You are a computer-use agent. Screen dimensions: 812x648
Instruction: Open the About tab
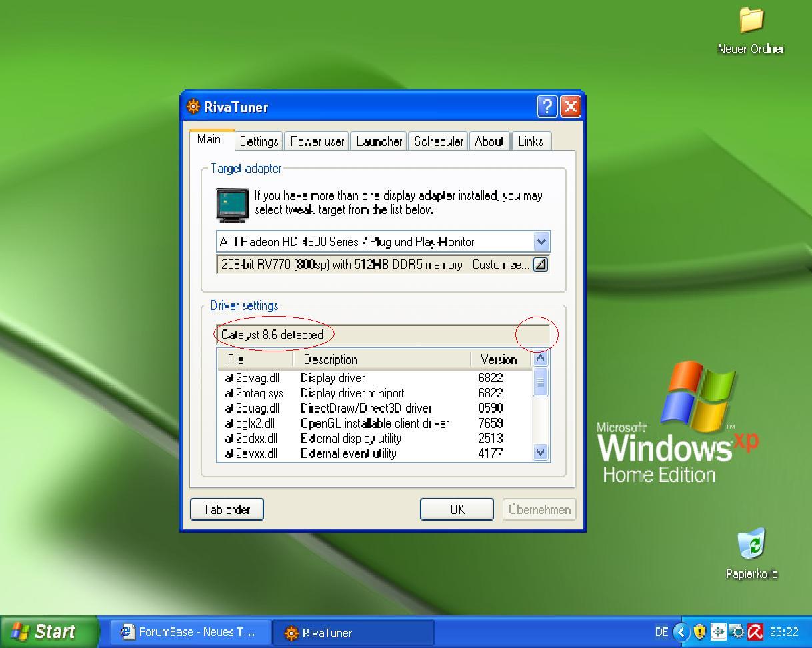(x=489, y=141)
